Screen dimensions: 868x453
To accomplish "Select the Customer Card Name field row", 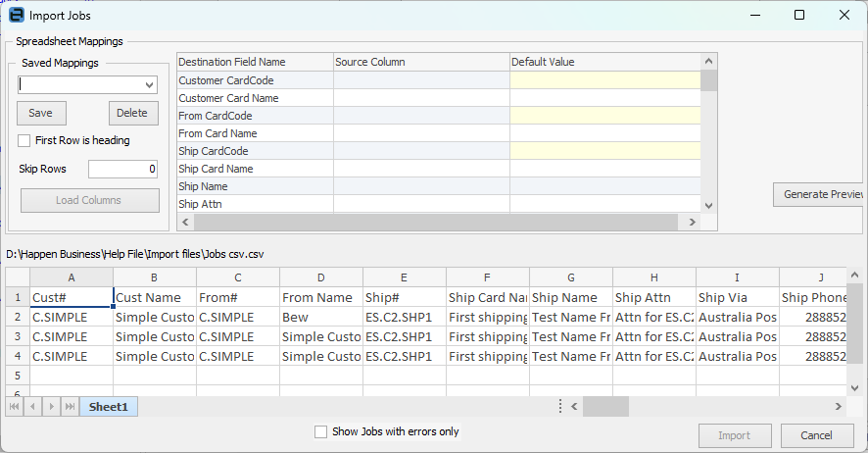I will click(x=439, y=98).
